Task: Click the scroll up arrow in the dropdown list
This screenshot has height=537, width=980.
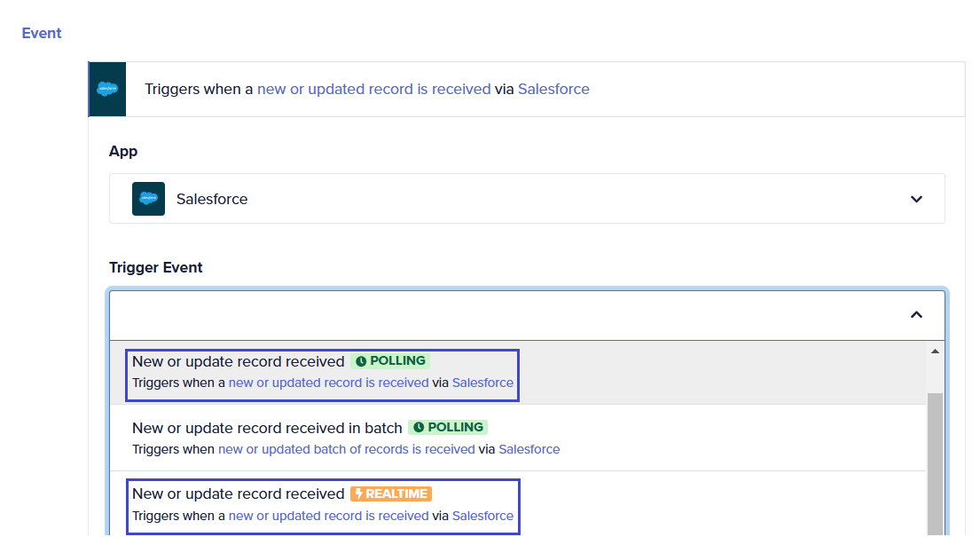Action: point(935,351)
